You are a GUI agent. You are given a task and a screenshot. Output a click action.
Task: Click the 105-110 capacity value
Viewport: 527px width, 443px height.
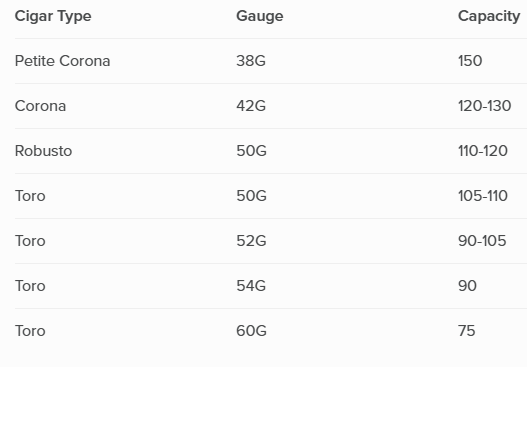click(x=483, y=196)
